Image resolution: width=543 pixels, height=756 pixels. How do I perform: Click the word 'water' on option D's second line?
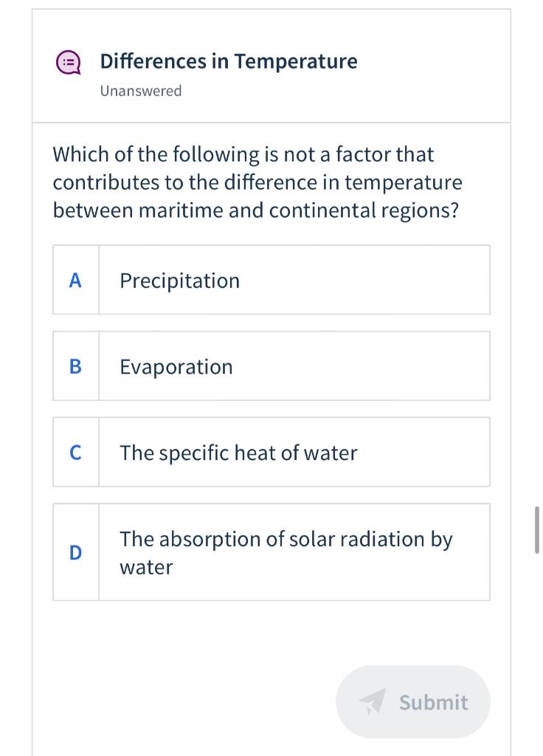[146, 567]
